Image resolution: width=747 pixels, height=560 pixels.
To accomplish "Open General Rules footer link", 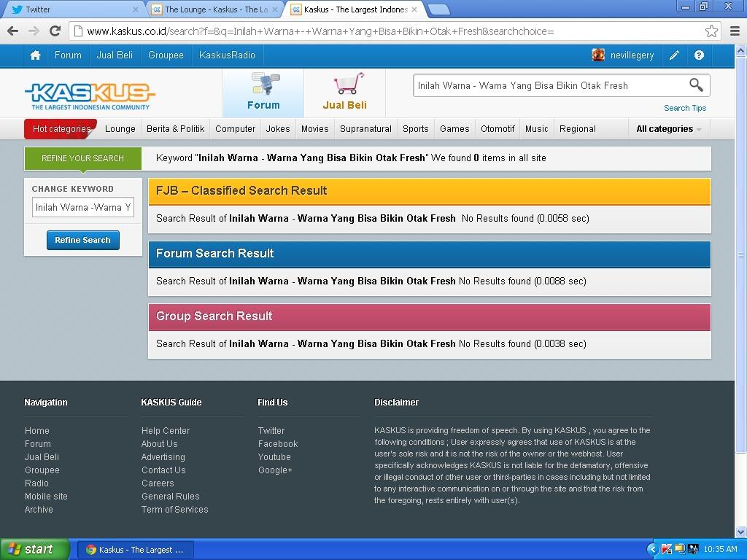I will tap(171, 496).
